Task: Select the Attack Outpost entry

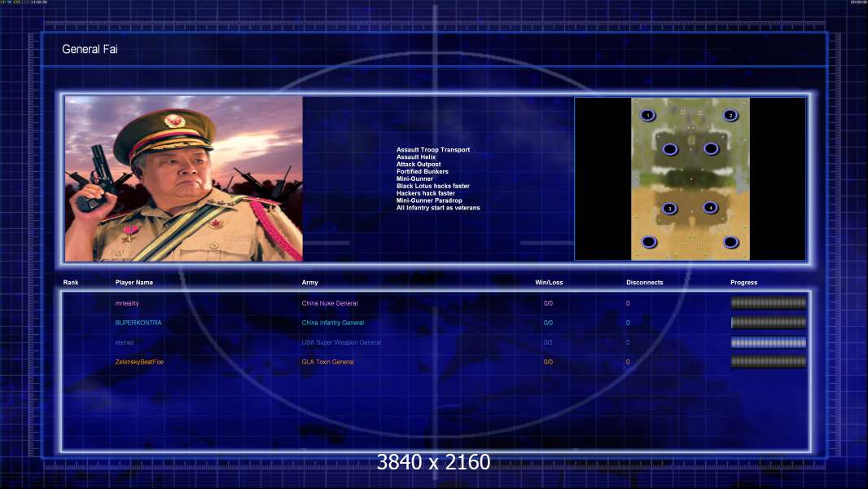Action: pyautogui.click(x=419, y=164)
